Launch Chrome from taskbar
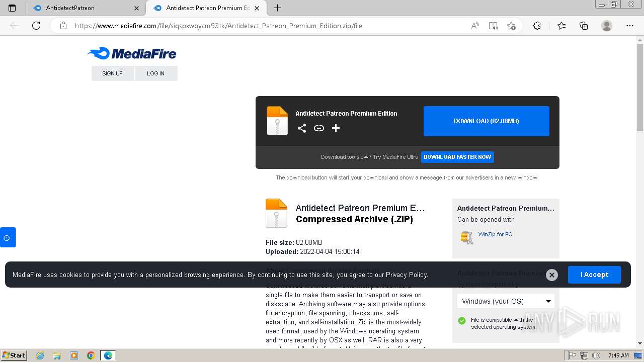 pyautogui.click(x=91, y=355)
